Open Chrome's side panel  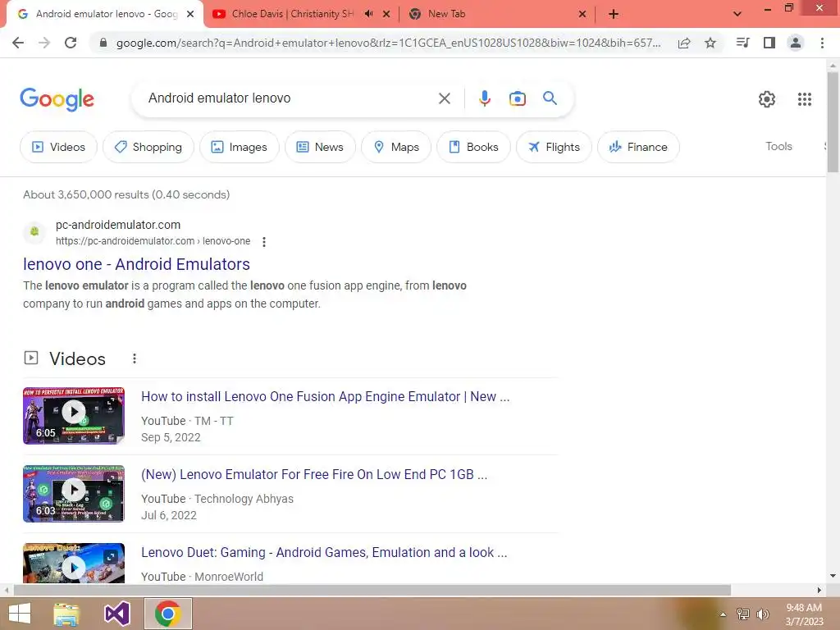(x=769, y=43)
